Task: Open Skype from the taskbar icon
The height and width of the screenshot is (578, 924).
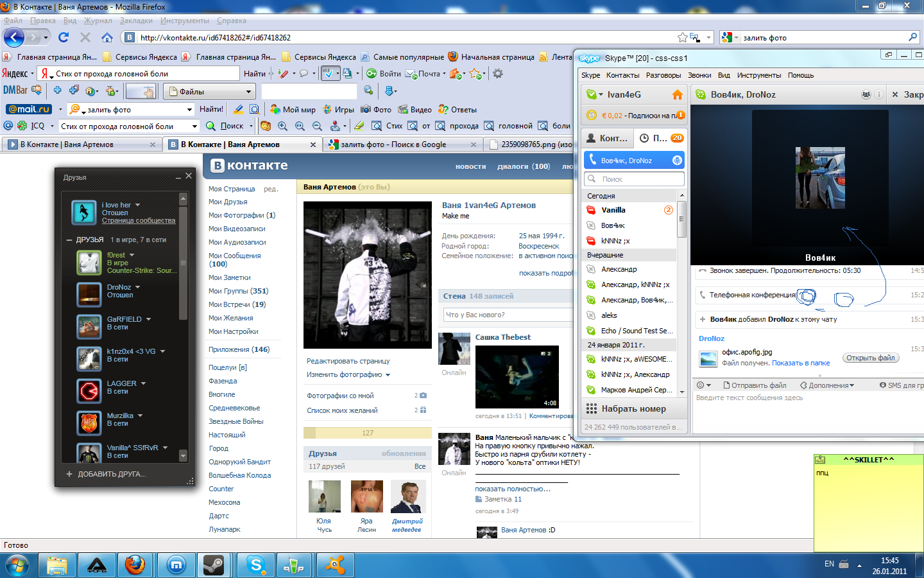Action: coord(256,565)
